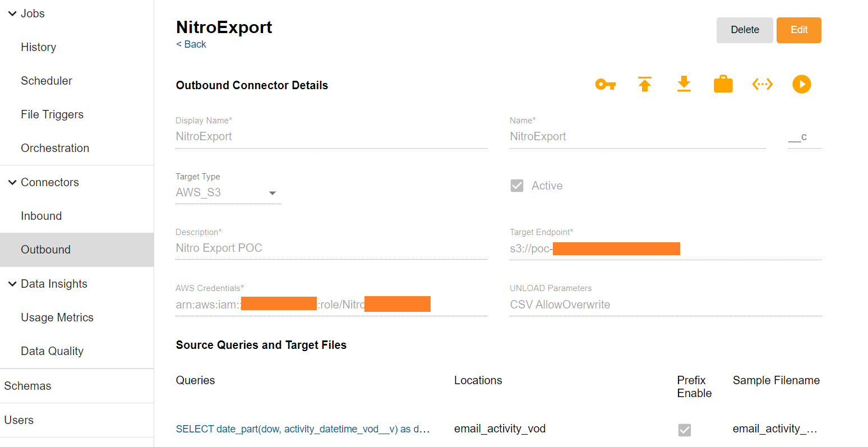Open the SELECT date_part query link

click(x=303, y=429)
